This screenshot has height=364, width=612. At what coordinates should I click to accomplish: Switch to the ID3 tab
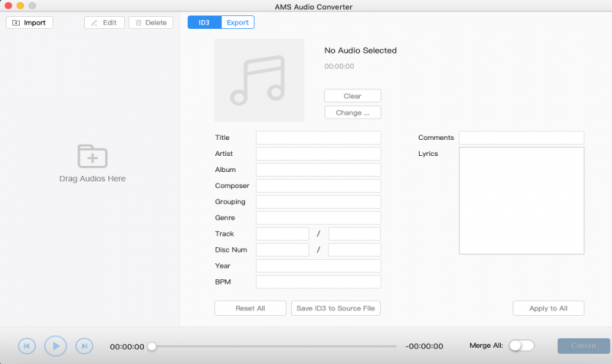pos(204,22)
